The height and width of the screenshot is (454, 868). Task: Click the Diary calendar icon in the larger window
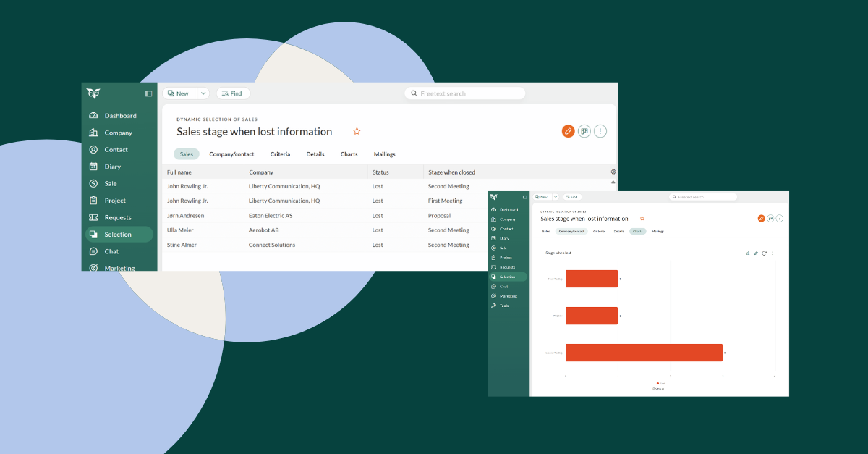pyautogui.click(x=93, y=167)
